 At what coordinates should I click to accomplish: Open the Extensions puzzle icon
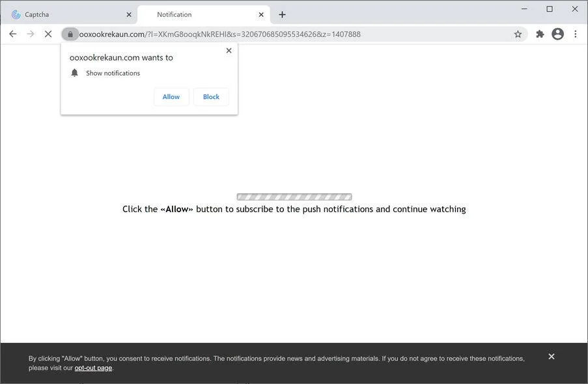[x=540, y=34]
